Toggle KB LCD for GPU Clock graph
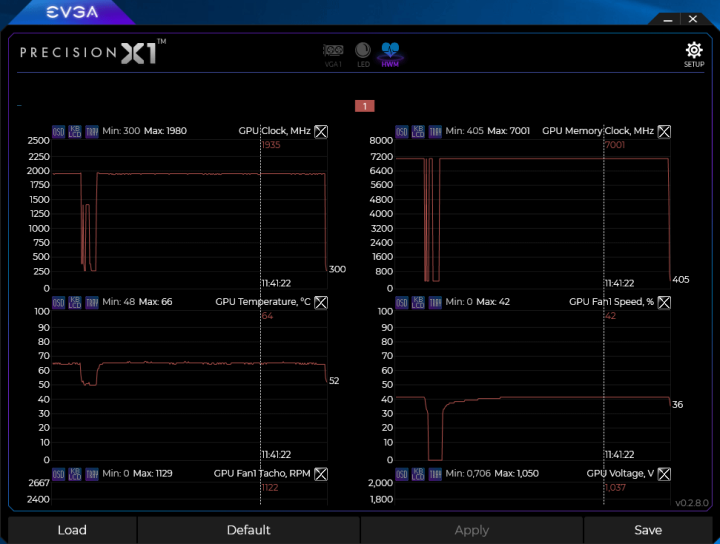This screenshot has height=544, width=720. 75,132
